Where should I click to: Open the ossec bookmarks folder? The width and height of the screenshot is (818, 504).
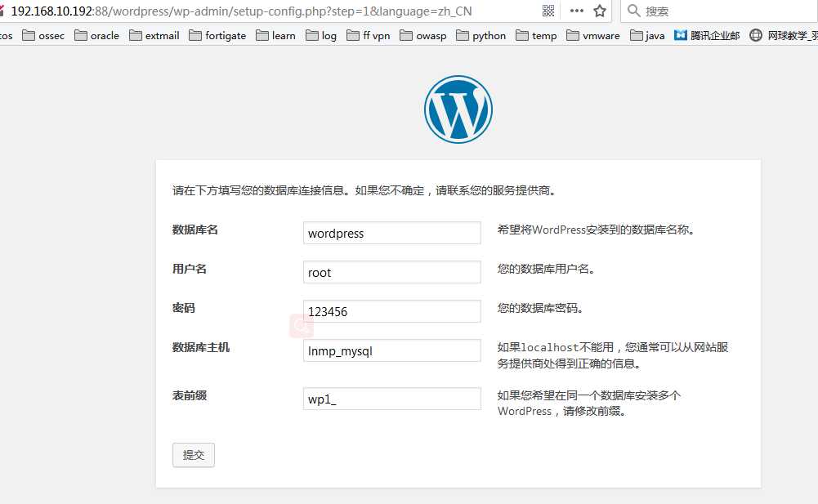pyautogui.click(x=43, y=35)
